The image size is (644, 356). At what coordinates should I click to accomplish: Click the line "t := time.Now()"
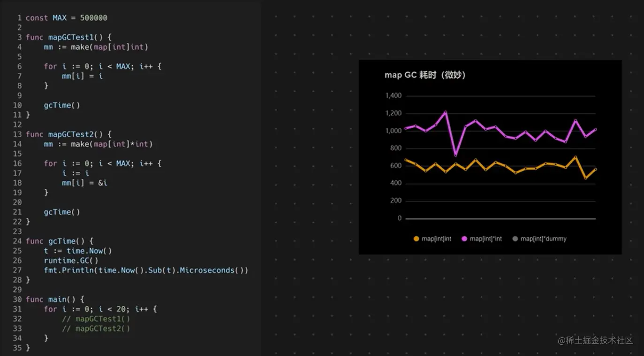(x=78, y=251)
